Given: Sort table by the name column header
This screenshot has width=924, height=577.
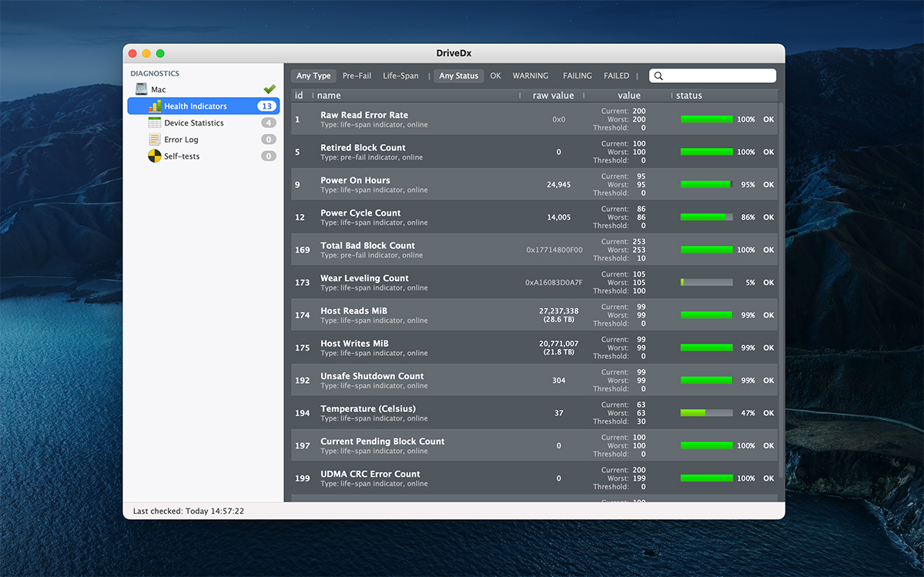Looking at the screenshot, I should click(x=329, y=96).
